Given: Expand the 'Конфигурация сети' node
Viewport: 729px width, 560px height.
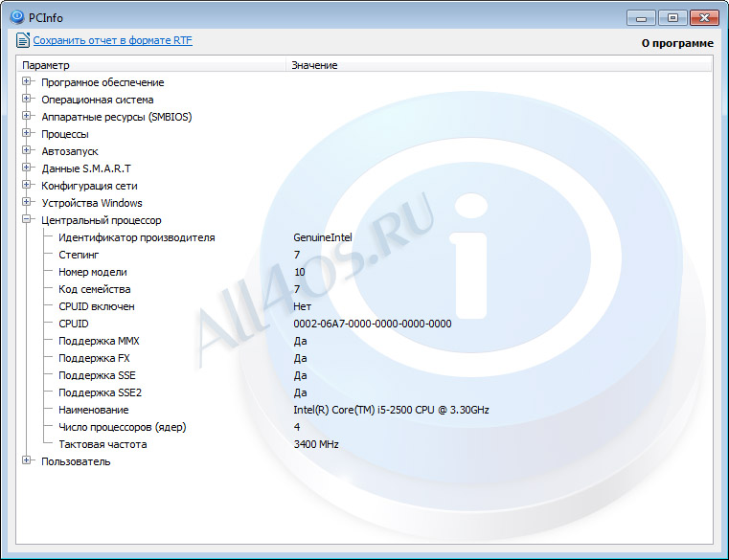Looking at the screenshot, I should tap(27, 185).
